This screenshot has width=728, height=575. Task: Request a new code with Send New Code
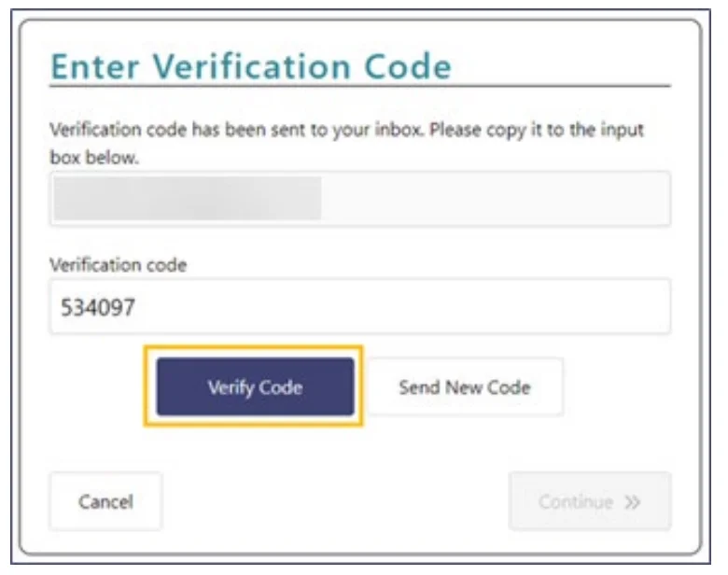coord(464,386)
